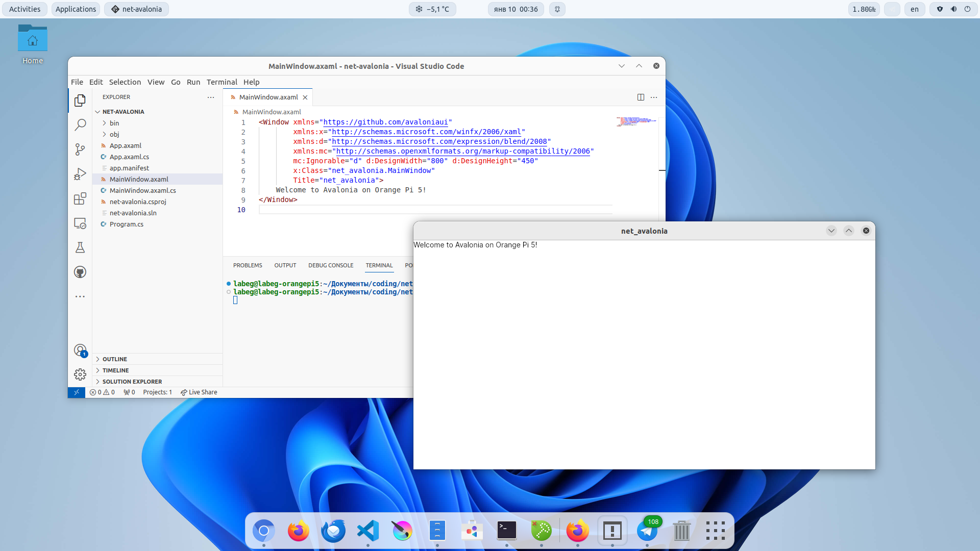Switch to the DEBUG CONSOLE tab
Viewport: 980px width, 551px height.
tap(331, 265)
